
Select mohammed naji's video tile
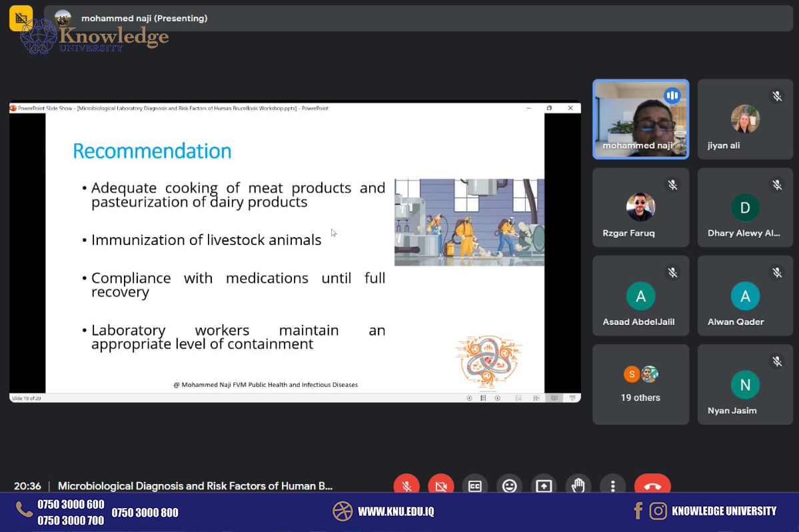tap(640, 119)
